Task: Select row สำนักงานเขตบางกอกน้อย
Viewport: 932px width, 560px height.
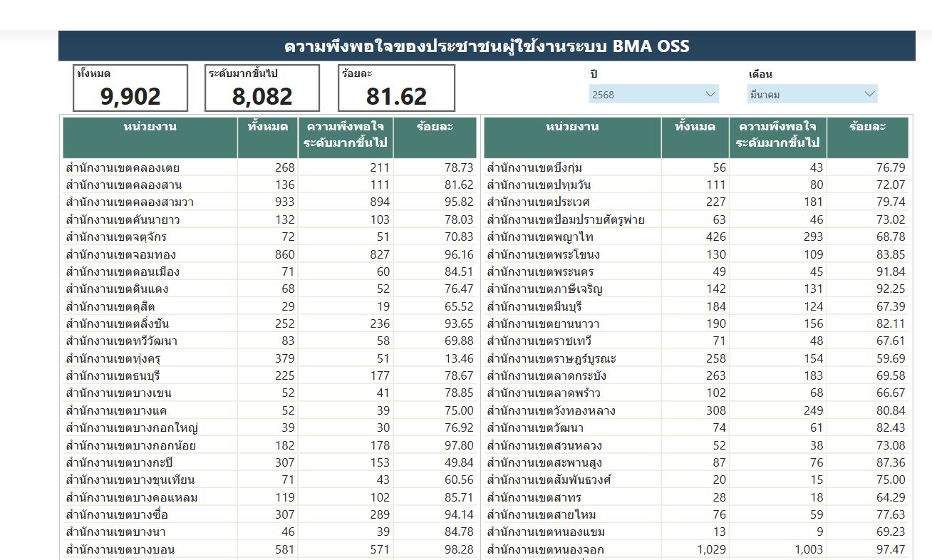Action: [269, 445]
